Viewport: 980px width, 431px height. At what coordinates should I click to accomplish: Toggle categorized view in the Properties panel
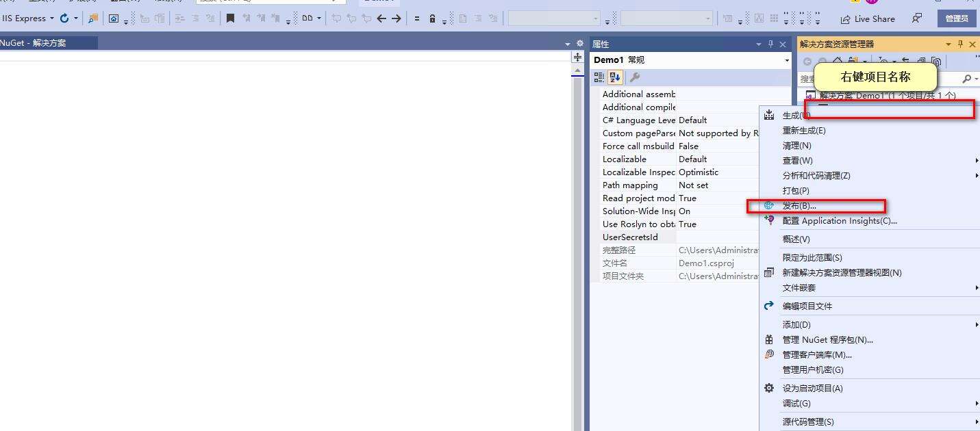(x=599, y=77)
